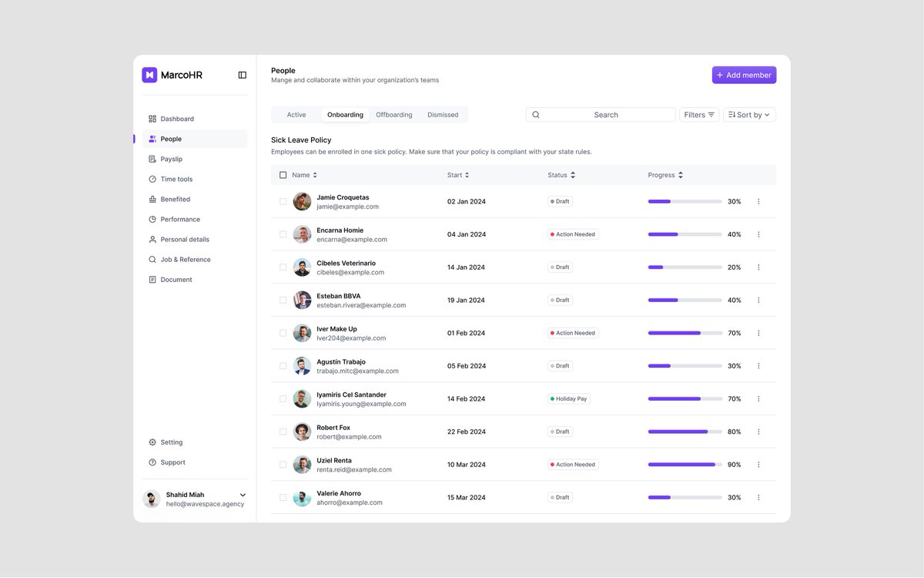
Task: Open Support in the sidebar
Action: (195, 462)
